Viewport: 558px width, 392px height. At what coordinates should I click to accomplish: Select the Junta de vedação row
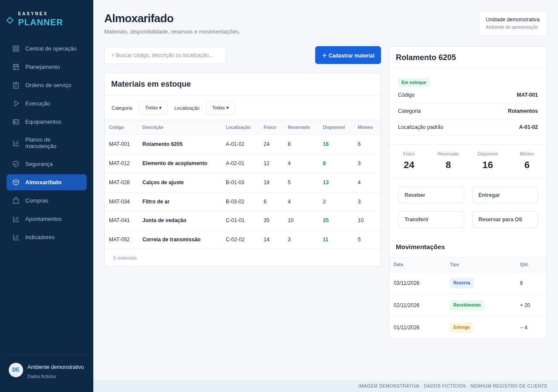click(x=242, y=220)
